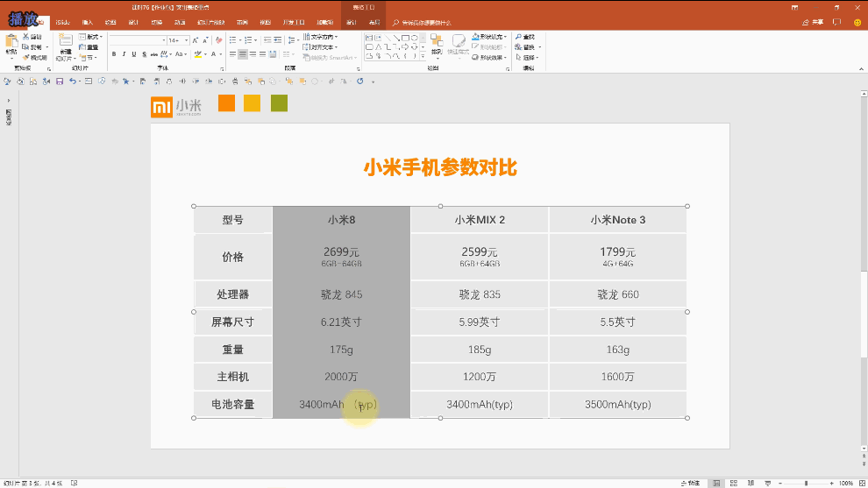Click the blue star animation icon in quick toolbar
868x488 pixels.
tap(126, 81)
